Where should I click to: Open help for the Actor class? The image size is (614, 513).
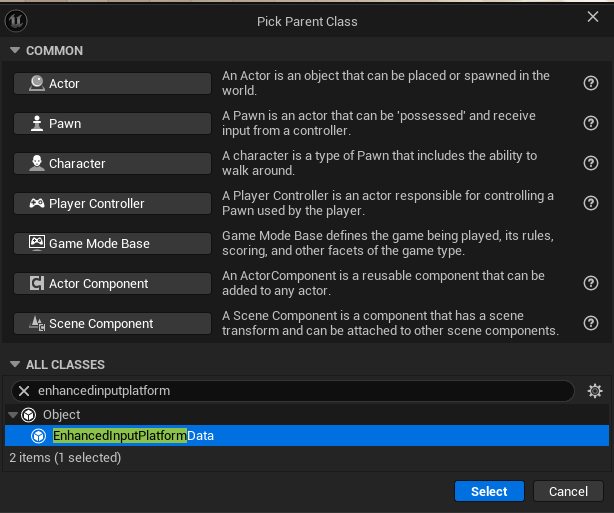(591, 83)
